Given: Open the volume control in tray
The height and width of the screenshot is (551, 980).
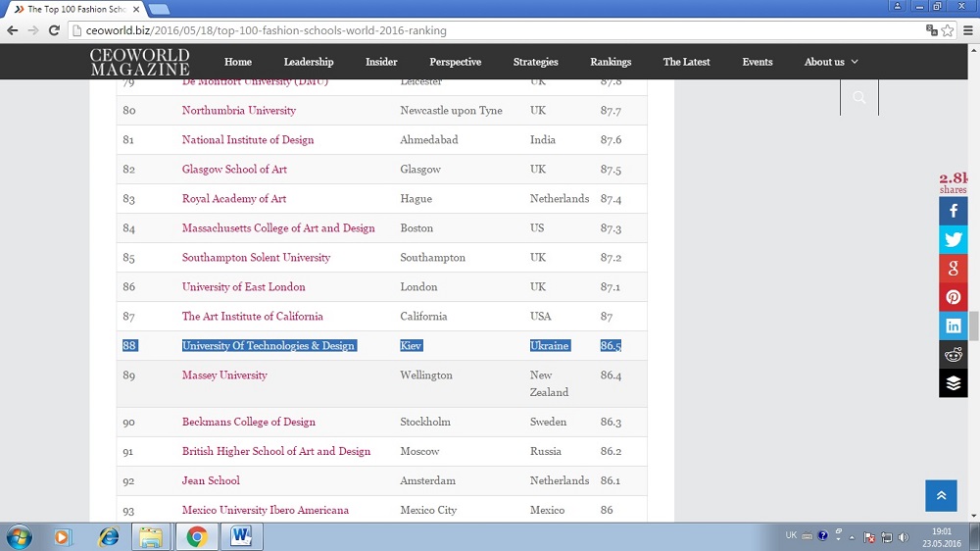Looking at the screenshot, I should 904,536.
